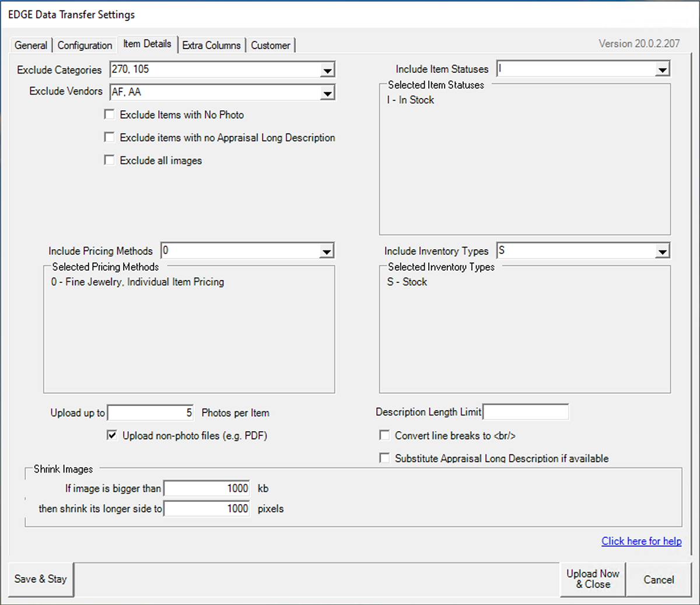The image size is (700, 605).
Task: Expand the Include Item Statuses dropdown
Action: tap(662, 71)
